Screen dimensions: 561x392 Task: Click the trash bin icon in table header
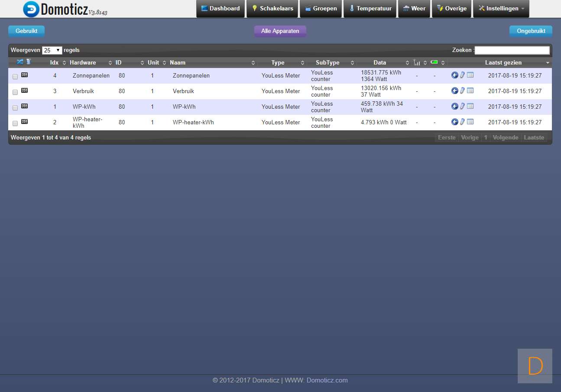pyautogui.click(x=29, y=62)
